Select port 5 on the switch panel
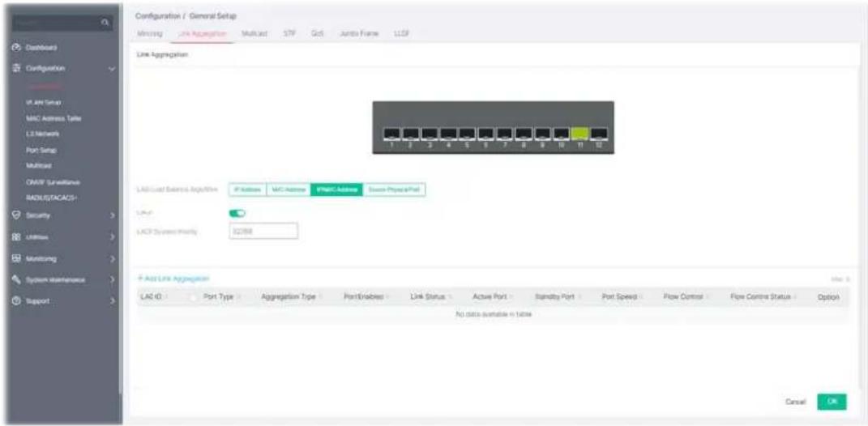 coord(467,134)
